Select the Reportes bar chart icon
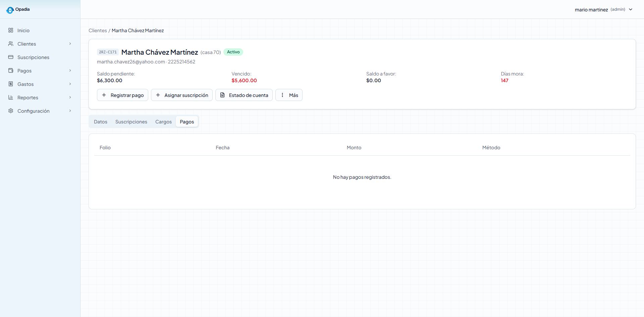This screenshot has width=644, height=317. click(11, 97)
